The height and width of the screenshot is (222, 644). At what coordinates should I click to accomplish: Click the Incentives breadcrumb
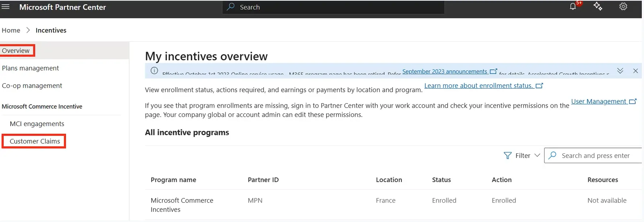pos(51,30)
